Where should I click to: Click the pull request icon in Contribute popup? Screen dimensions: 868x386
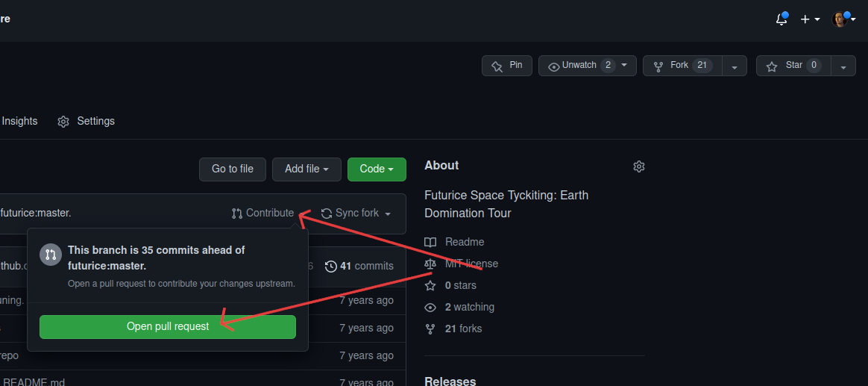tap(51, 255)
